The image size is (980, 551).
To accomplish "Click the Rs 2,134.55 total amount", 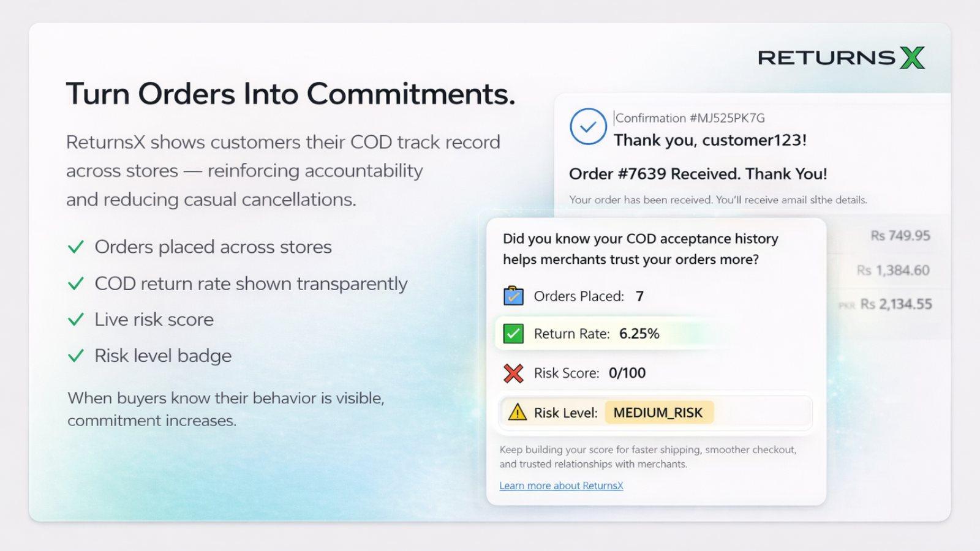I will tap(896, 304).
